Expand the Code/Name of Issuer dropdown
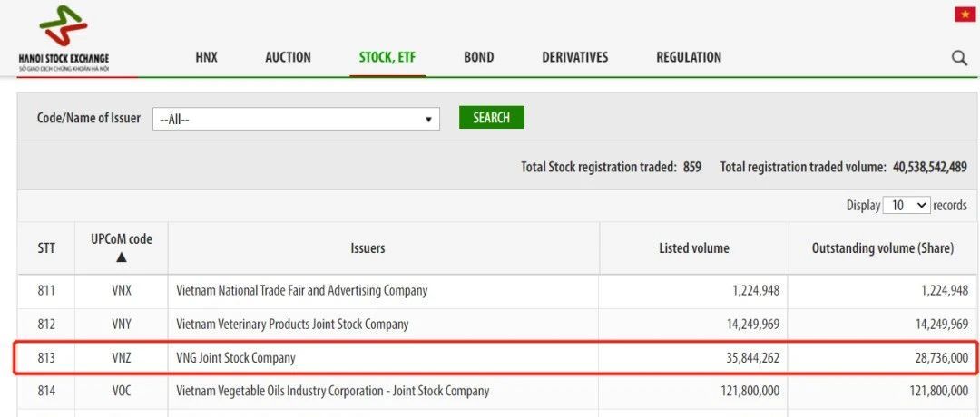This screenshot has width=980, height=417. pyautogui.click(x=296, y=119)
